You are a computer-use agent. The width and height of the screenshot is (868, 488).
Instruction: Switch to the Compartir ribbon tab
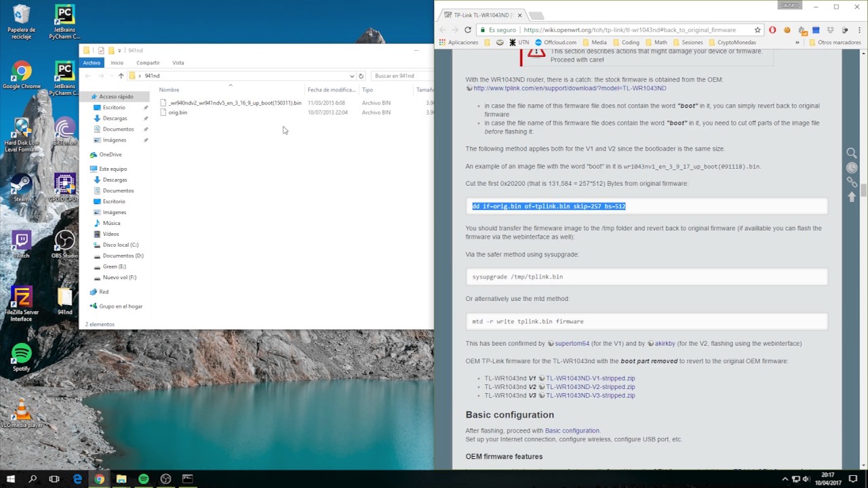[x=148, y=62]
